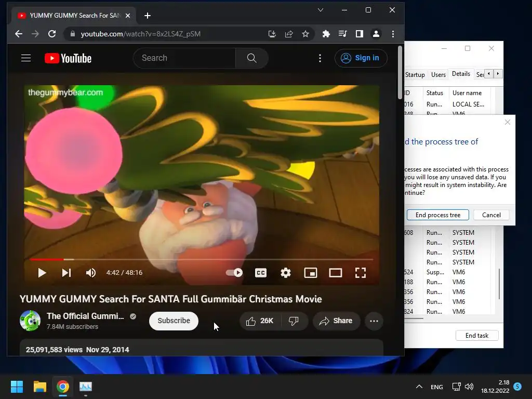Image resolution: width=532 pixels, height=399 pixels.
Task: Switch ENG input language
Action: pyautogui.click(x=436, y=387)
